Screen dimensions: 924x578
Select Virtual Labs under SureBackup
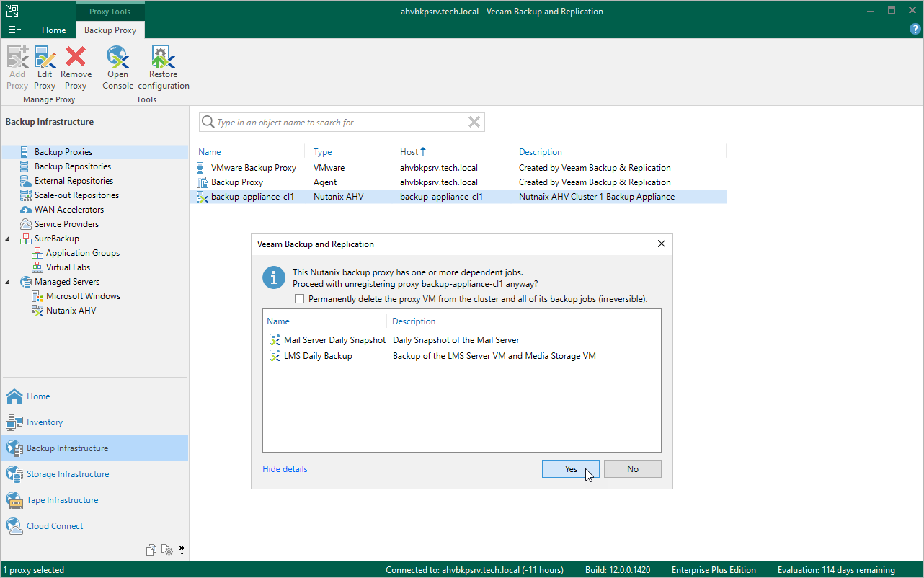68,267
